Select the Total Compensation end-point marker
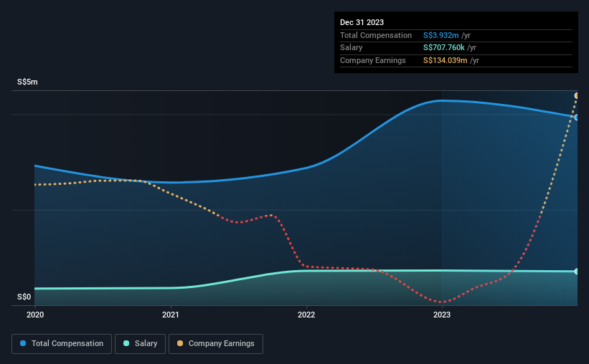 (x=577, y=118)
